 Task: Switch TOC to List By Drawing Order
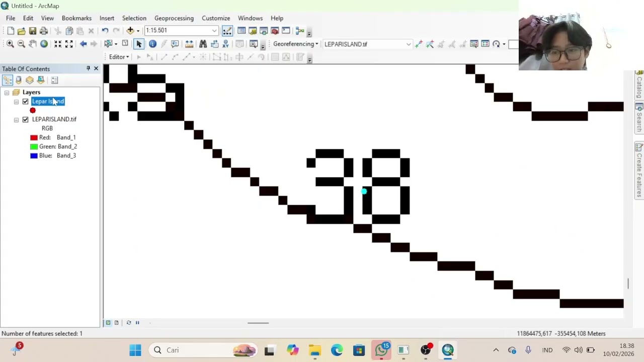tap(8, 80)
